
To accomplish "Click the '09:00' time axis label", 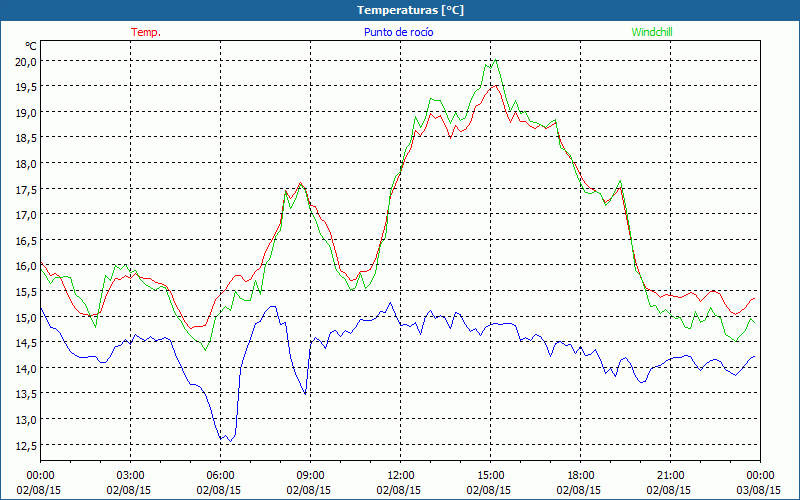I will [310, 476].
